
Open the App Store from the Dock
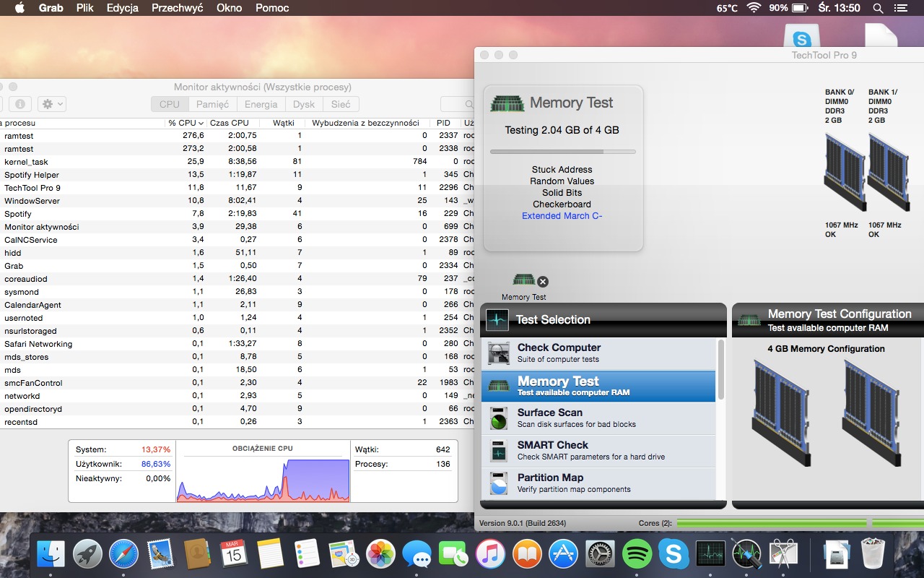tap(564, 554)
